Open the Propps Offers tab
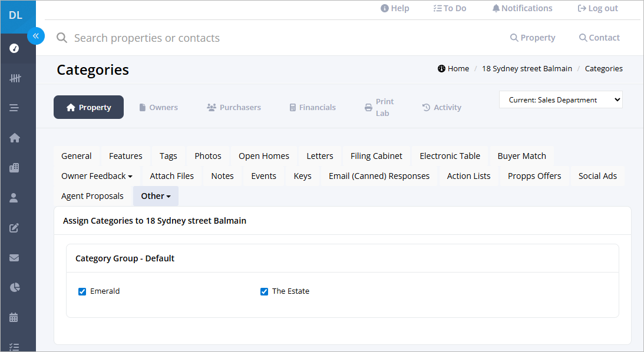644x352 pixels. coord(534,176)
